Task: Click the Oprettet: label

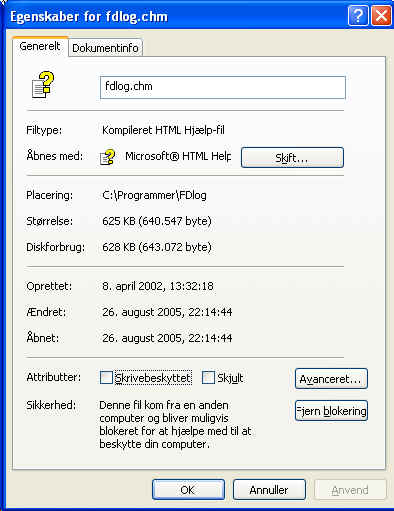Action: tap(49, 286)
